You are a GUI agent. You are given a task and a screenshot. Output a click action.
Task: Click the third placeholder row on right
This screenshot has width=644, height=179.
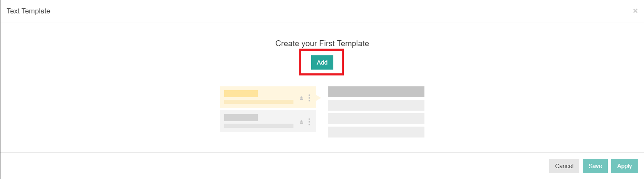point(376,119)
